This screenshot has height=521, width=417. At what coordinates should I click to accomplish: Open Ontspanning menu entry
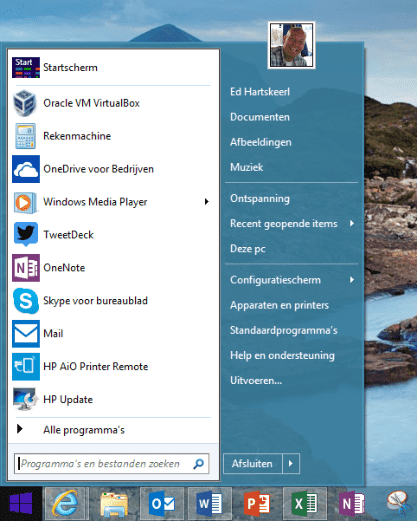point(260,199)
